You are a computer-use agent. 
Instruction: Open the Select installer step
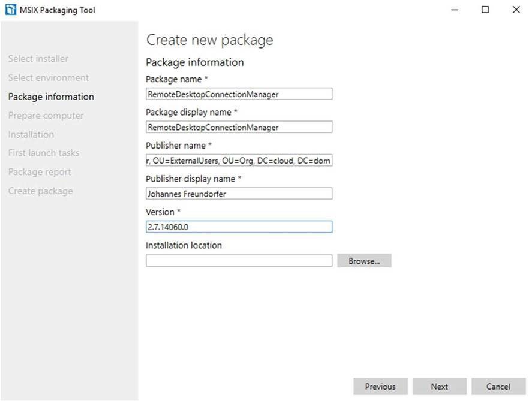click(38, 59)
